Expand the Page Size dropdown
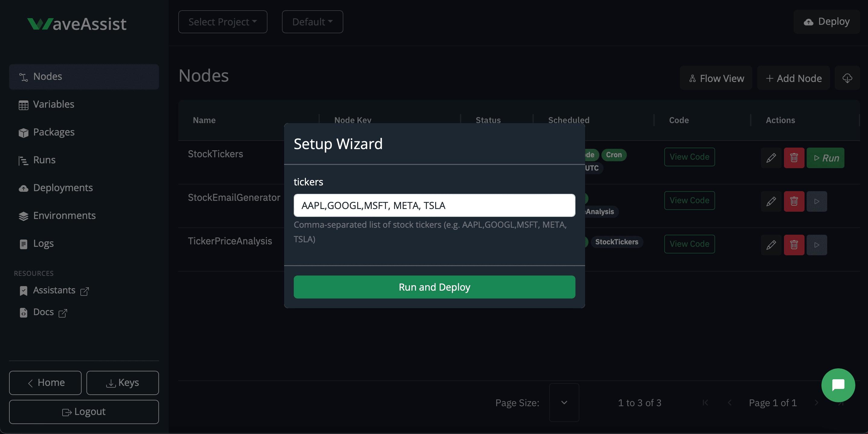 (x=564, y=403)
